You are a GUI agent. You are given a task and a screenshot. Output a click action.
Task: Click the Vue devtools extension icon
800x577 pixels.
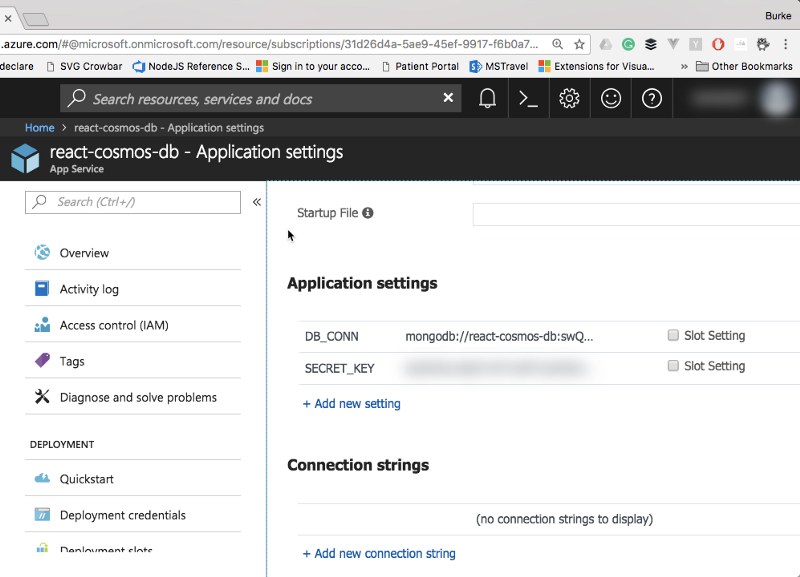tap(673, 44)
